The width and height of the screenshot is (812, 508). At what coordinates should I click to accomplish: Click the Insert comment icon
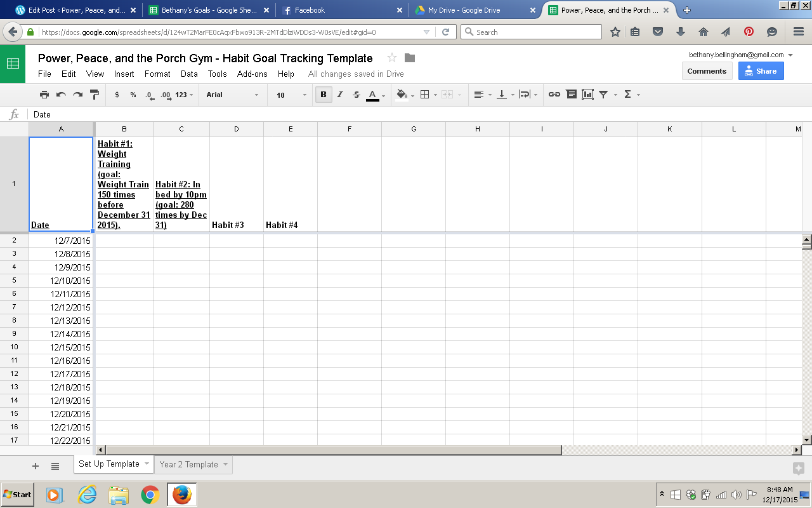click(x=571, y=95)
